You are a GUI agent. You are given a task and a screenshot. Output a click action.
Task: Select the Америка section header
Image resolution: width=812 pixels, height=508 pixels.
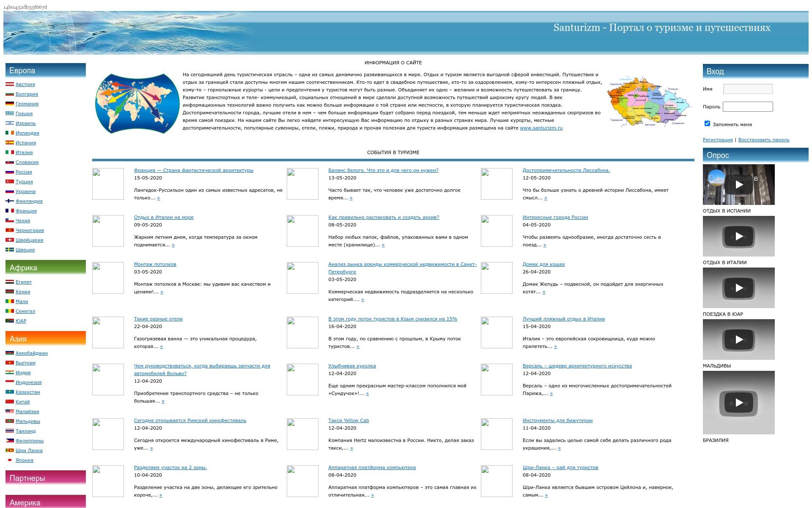click(x=45, y=502)
